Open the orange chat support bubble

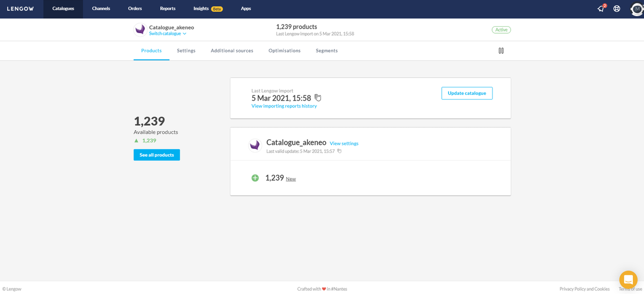628,280
